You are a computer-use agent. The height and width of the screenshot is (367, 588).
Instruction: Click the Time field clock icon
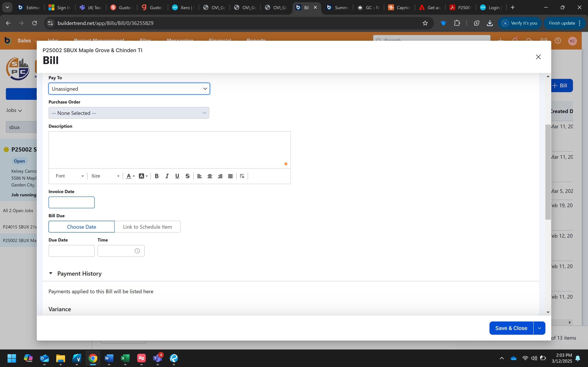pyautogui.click(x=137, y=251)
